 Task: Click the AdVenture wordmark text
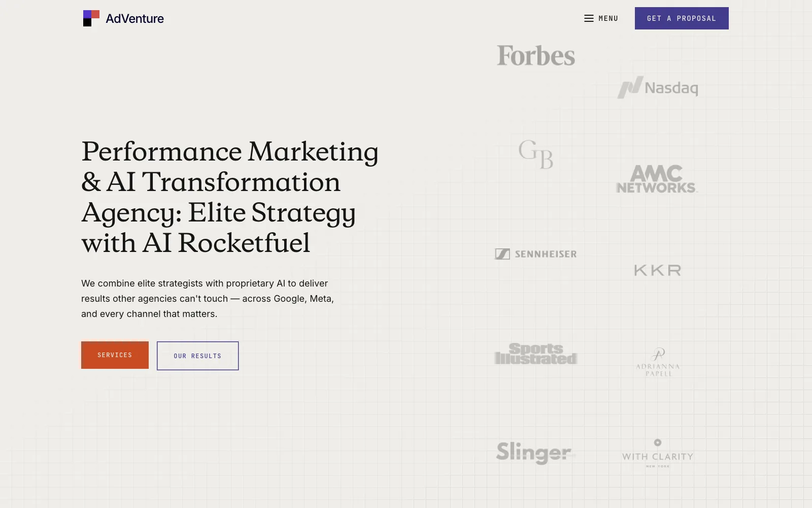(134, 19)
